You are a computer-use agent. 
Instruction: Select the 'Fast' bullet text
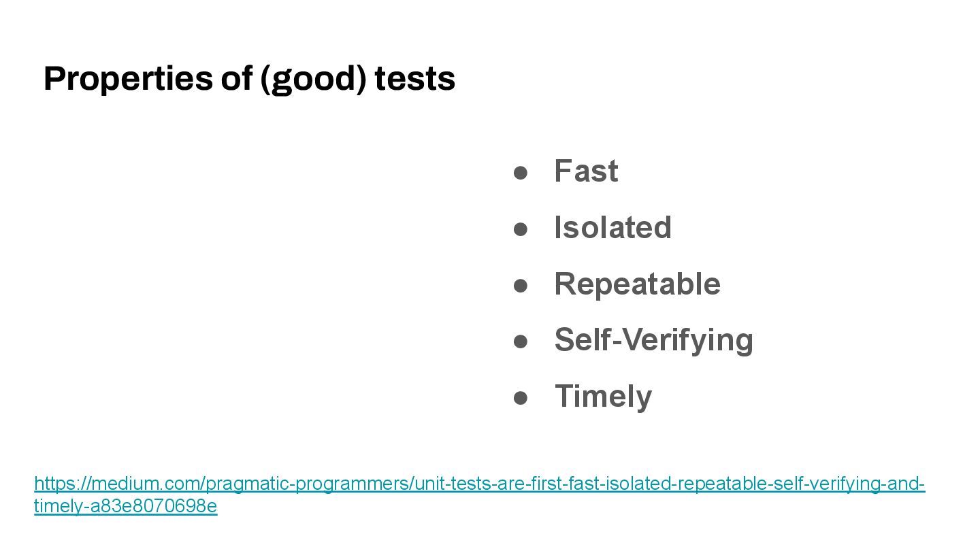coord(586,171)
